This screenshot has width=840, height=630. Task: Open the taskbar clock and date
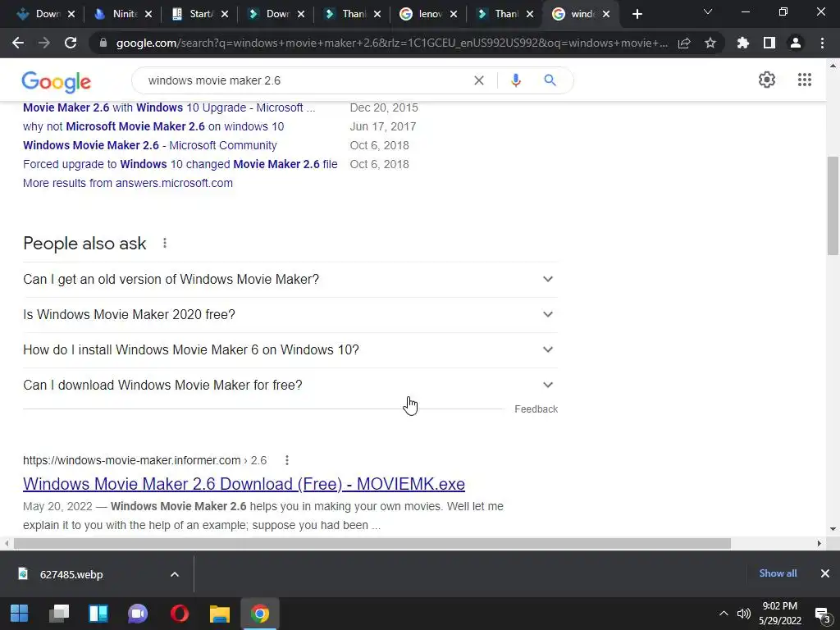tap(780, 614)
